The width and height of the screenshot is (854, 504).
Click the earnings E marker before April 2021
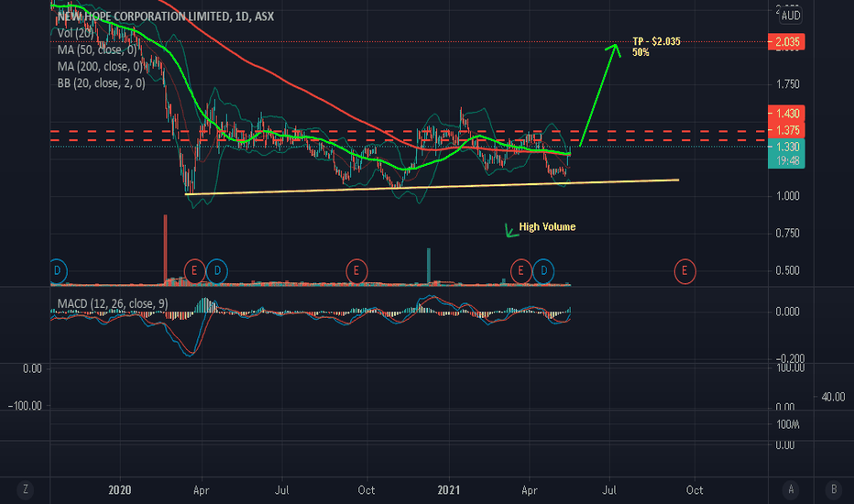520,271
